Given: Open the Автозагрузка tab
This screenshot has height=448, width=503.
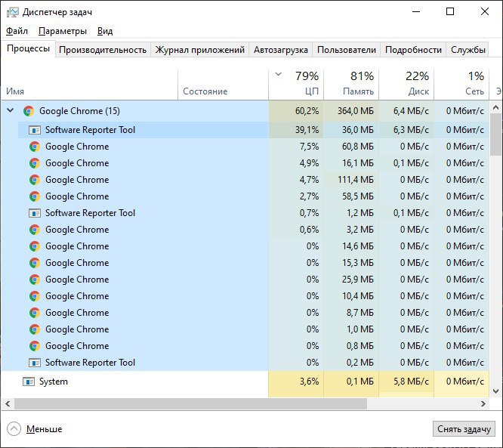Looking at the screenshot, I should pyautogui.click(x=281, y=50).
